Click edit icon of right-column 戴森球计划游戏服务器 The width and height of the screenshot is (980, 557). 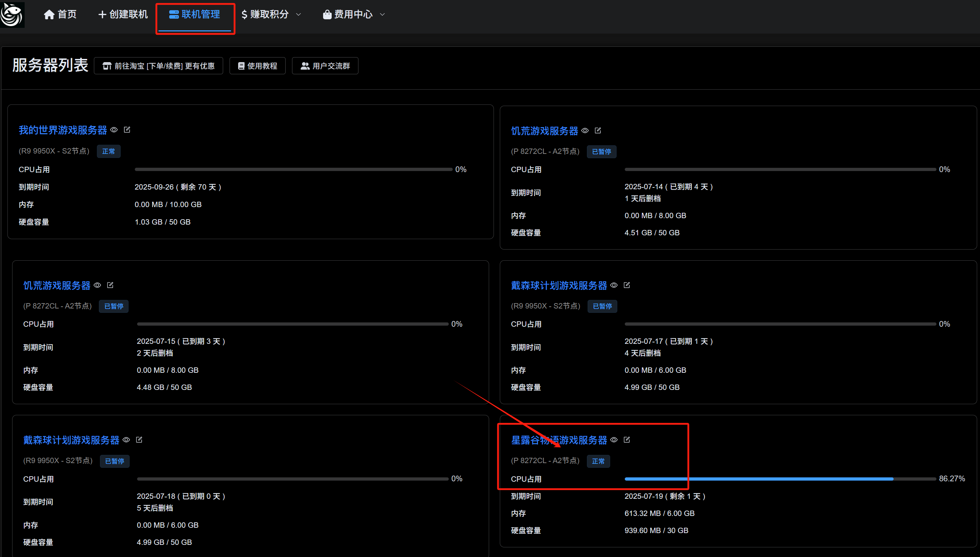(627, 285)
